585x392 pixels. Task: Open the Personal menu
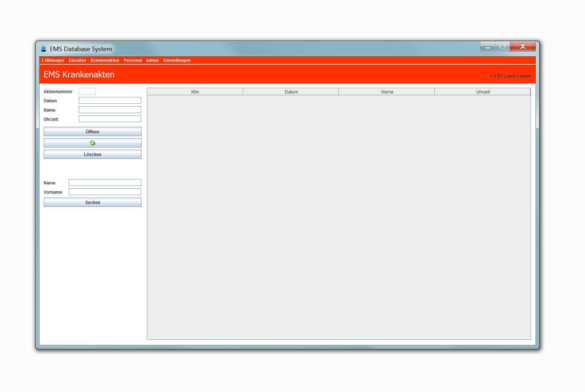click(x=133, y=60)
